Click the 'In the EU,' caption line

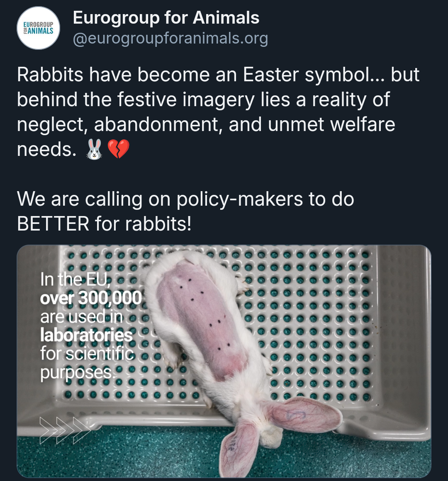(x=75, y=279)
